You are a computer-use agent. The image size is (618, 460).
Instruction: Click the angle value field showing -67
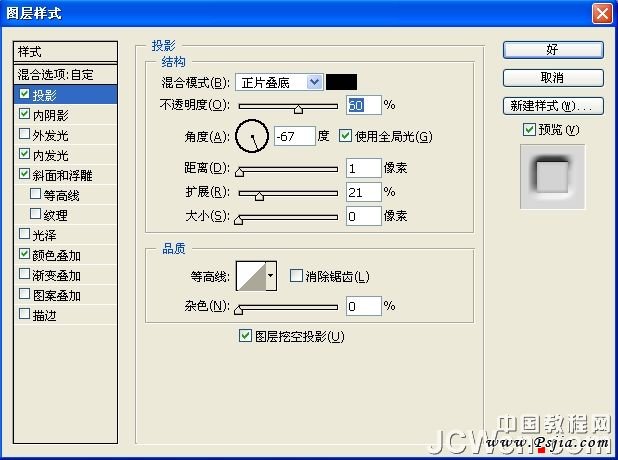tap(295, 136)
